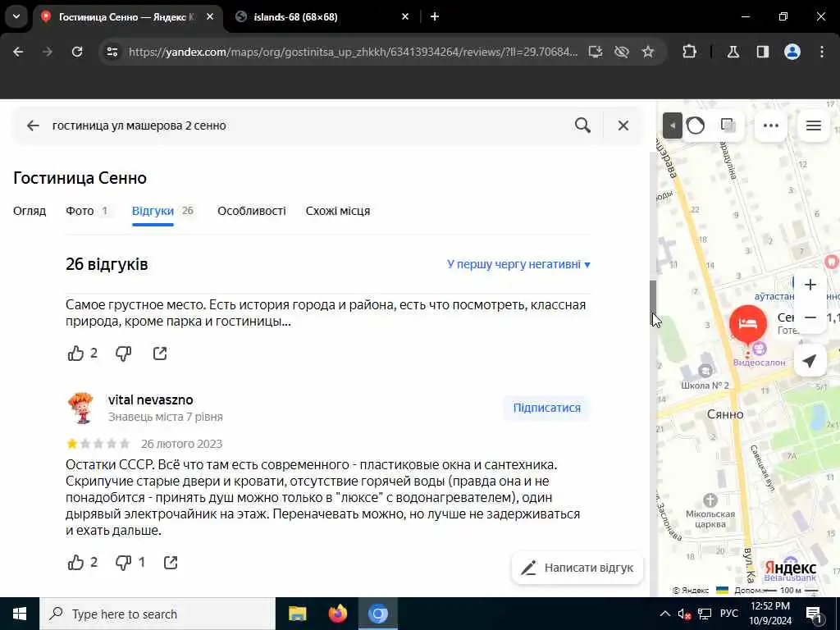This screenshot has width=840, height=630.
Task: Like the Самое грустное место review
Action: point(76,354)
